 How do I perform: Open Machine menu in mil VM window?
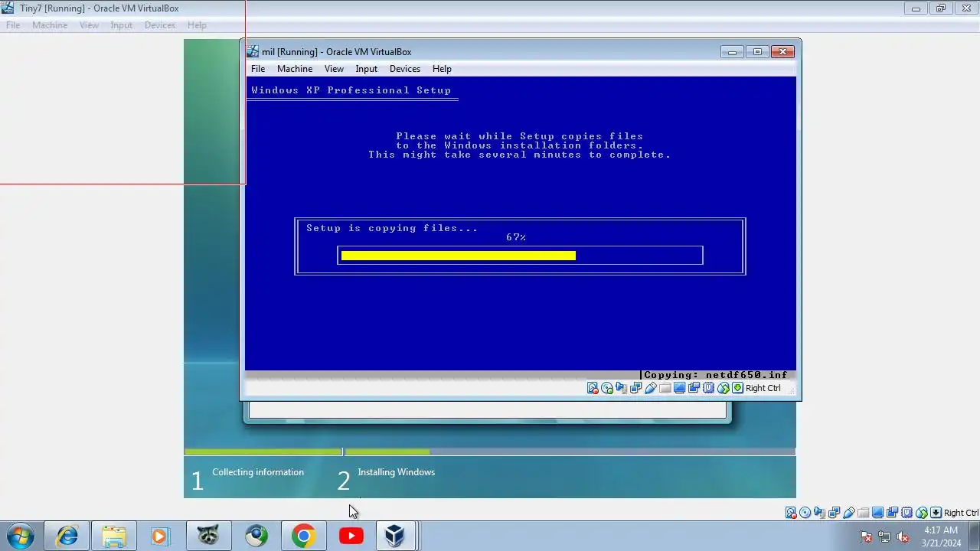point(295,69)
